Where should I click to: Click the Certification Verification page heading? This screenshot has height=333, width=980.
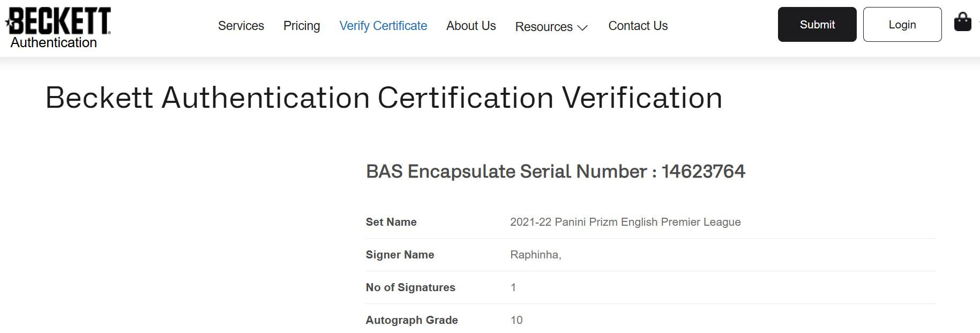(x=384, y=98)
